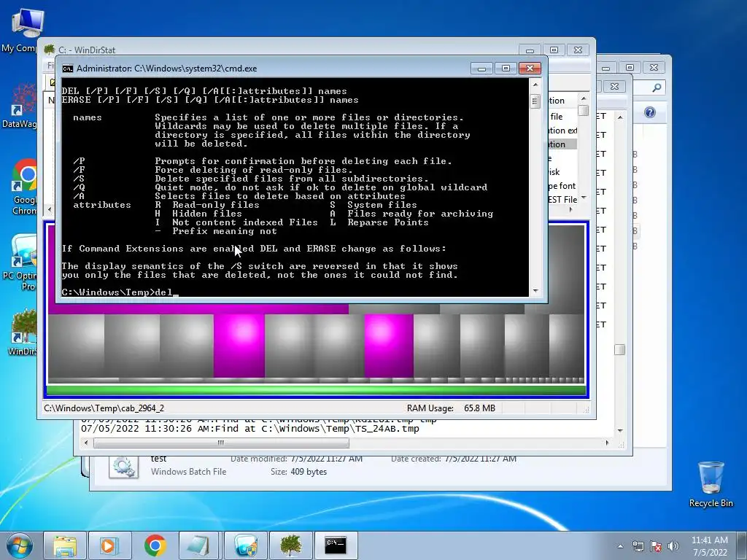747x560 pixels.
Task: Click the log window's horizontal scroll right arrow
Action: point(607,443)
